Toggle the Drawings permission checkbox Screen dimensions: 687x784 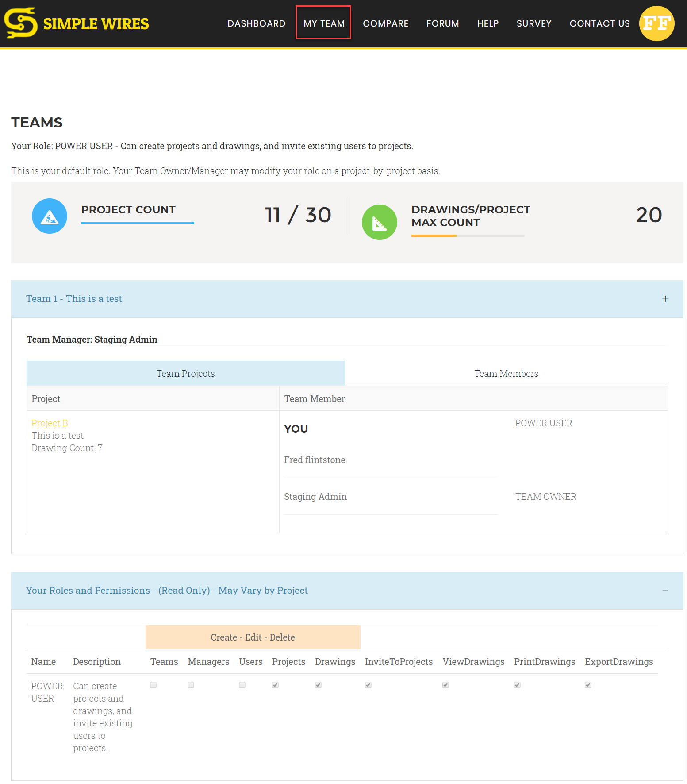[319, 685]
